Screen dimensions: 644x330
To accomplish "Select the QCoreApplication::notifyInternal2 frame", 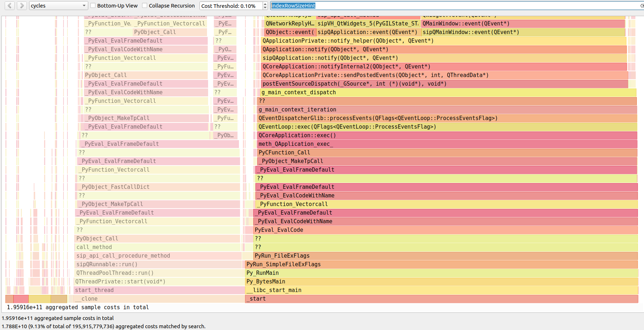I will point(444,67).
